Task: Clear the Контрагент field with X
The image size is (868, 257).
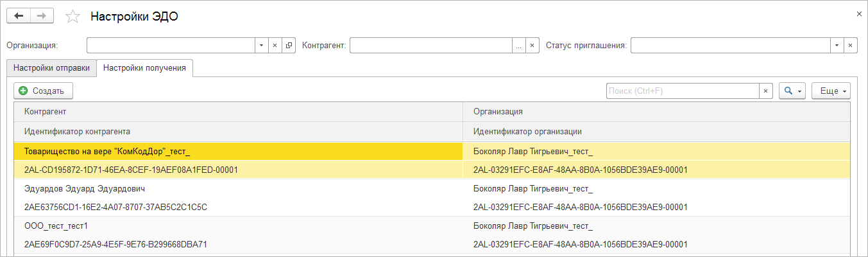Action: coord(532,46)
